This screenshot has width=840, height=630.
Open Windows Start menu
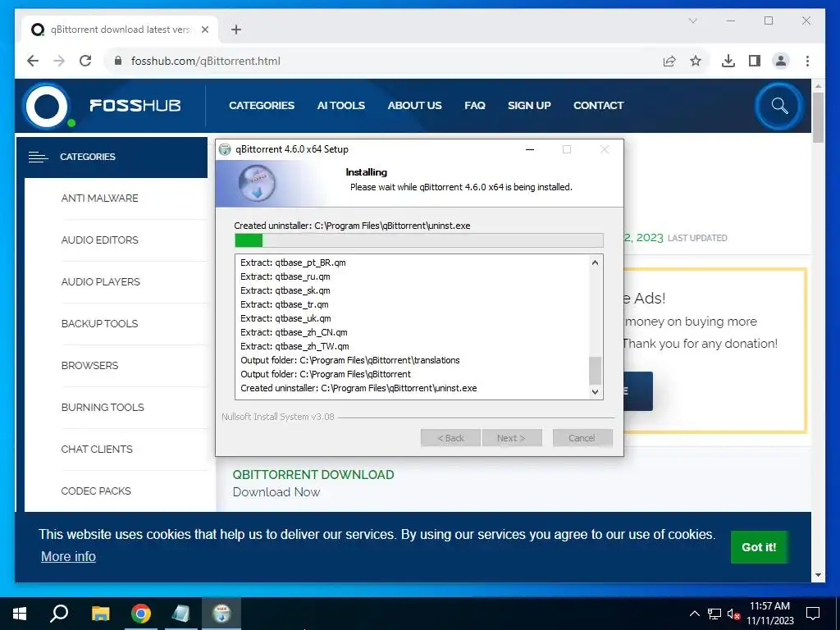tap(20, 614)
